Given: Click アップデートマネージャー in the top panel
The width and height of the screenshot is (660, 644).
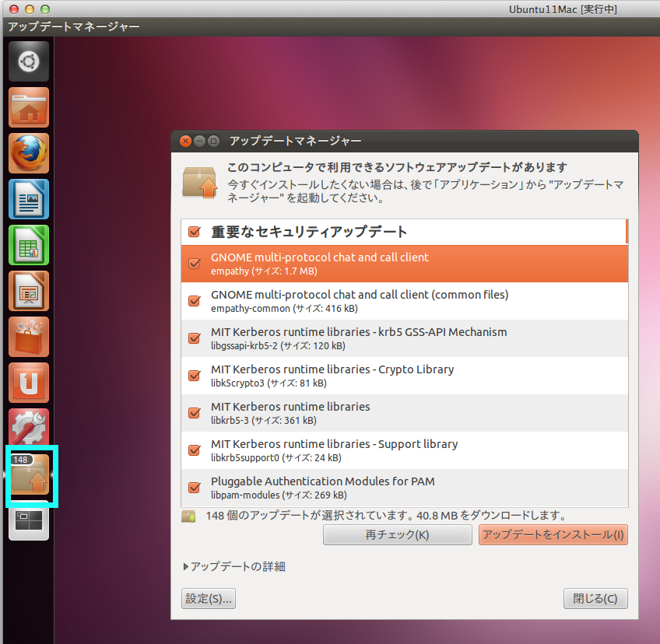Looking at the screenshot, I should pyautogui.click(x=74, y=26).
